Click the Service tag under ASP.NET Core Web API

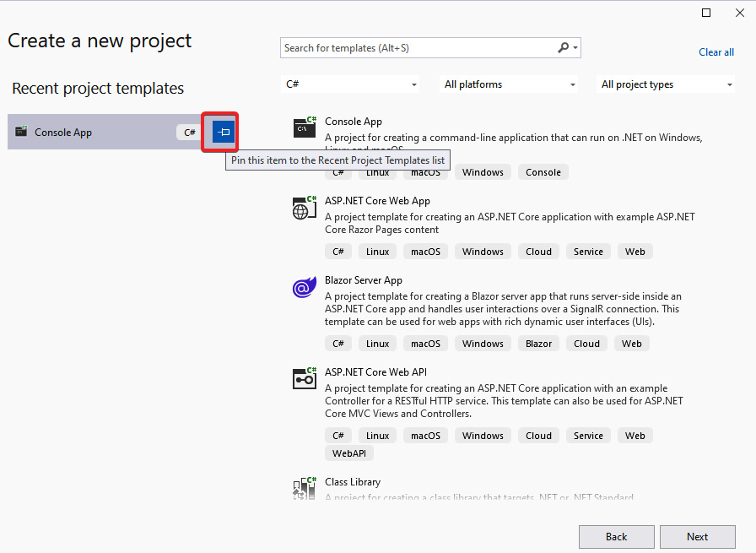coord(588,436)
